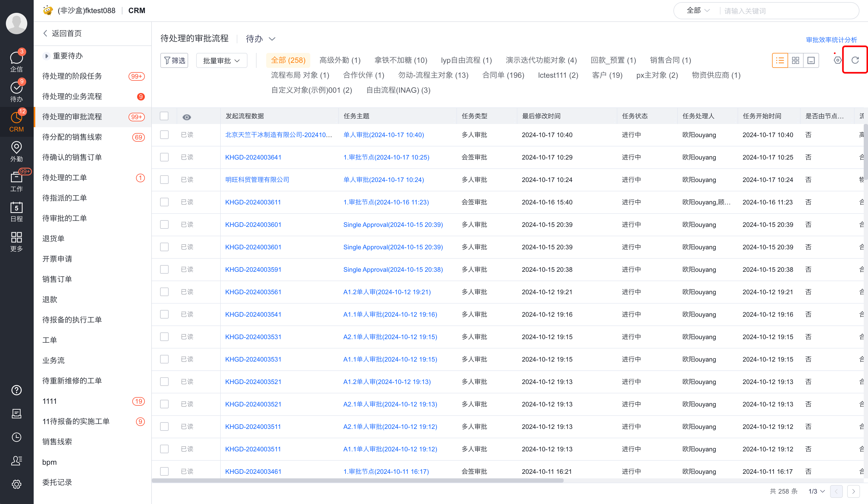Check the row for 北京天竺干冰制造有限公司

(164, 135)
